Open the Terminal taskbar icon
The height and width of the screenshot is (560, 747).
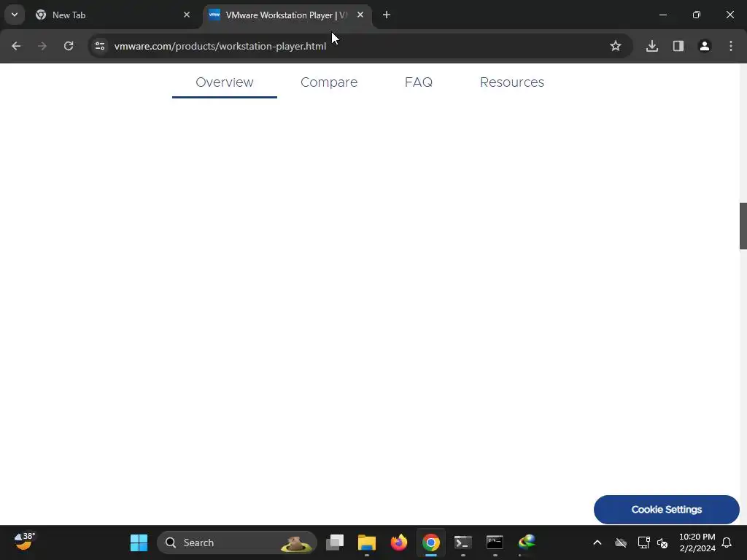[462, 542]
